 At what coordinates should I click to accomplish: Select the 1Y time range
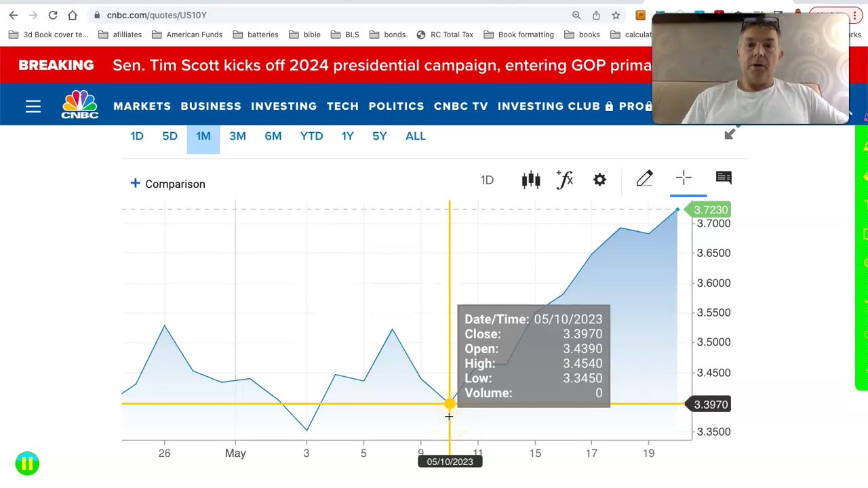pos(348,136)
